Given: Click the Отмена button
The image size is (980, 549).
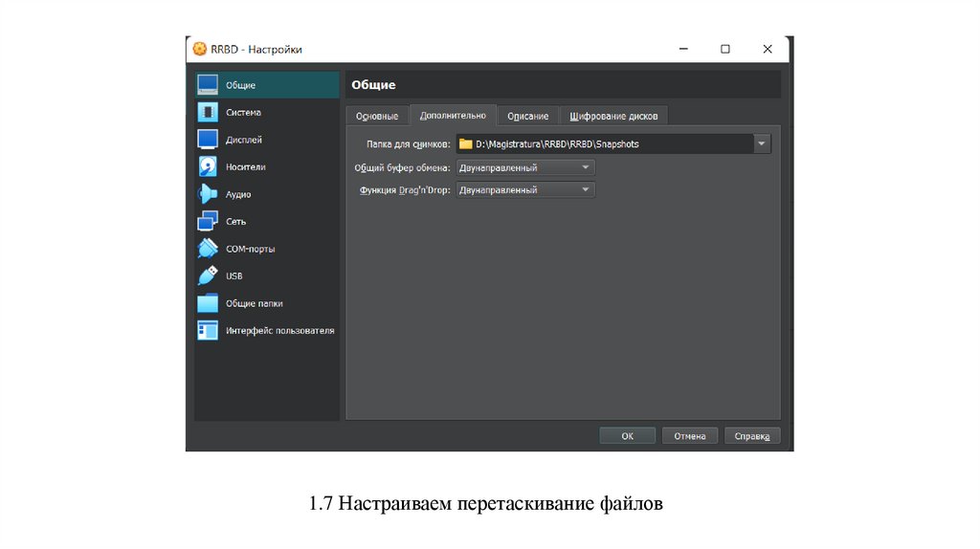Looking at the screenshot, I should pyautogui.click(x=689, y=436).
